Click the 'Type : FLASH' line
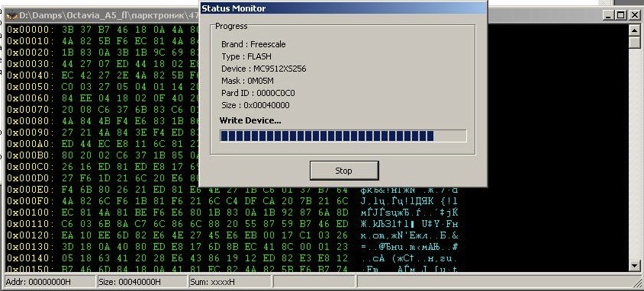 click(246, 56)
